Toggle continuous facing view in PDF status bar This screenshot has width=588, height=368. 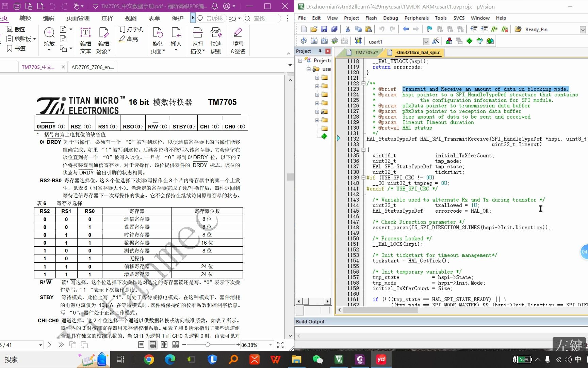[176, 345]
